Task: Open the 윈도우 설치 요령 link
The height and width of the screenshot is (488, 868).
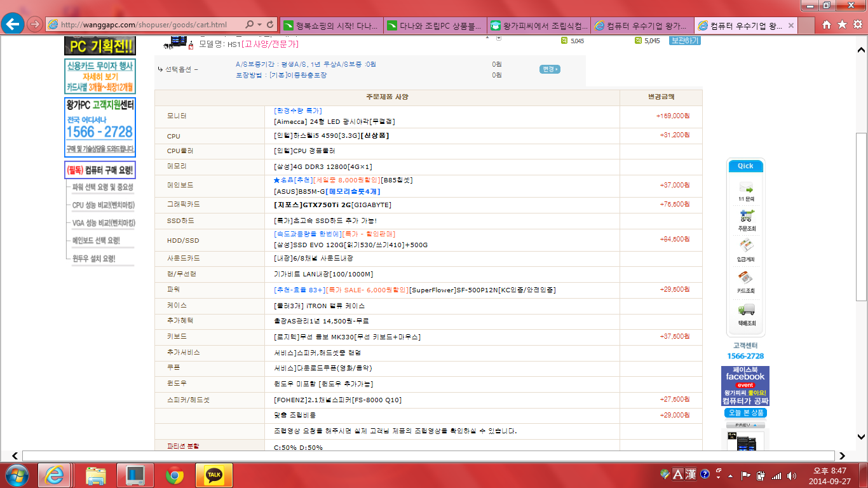Action: [x=94, y=259]
